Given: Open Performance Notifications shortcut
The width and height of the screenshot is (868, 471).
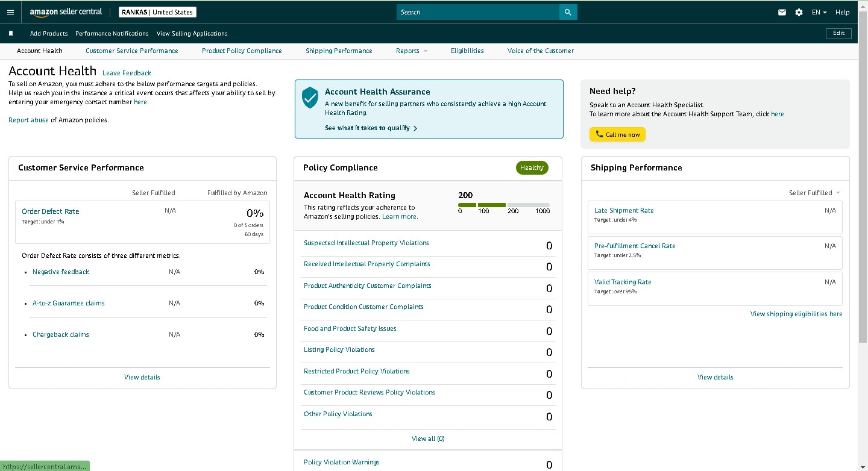Looking at the screenshot, I should 112,34.
